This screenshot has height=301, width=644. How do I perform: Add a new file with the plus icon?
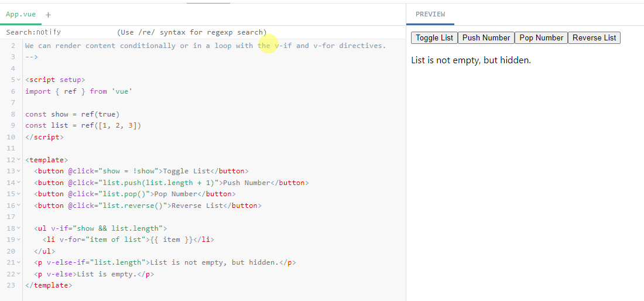coord(48,15)
